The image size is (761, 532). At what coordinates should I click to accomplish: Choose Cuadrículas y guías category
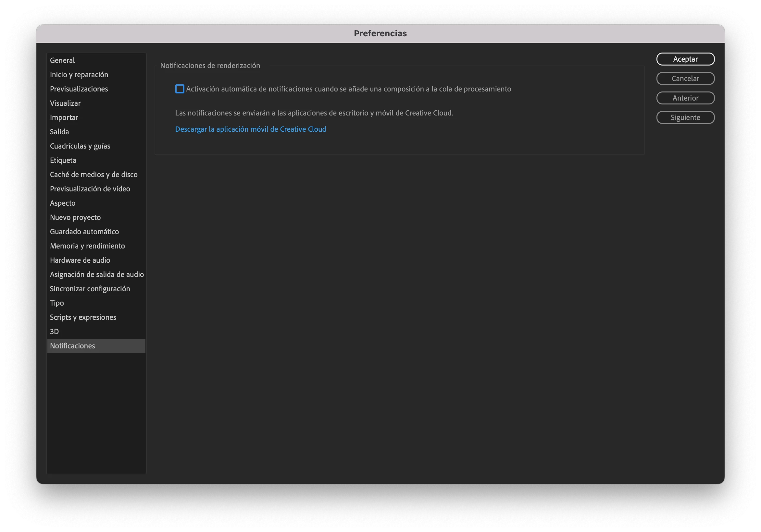(x=80, y=146)
